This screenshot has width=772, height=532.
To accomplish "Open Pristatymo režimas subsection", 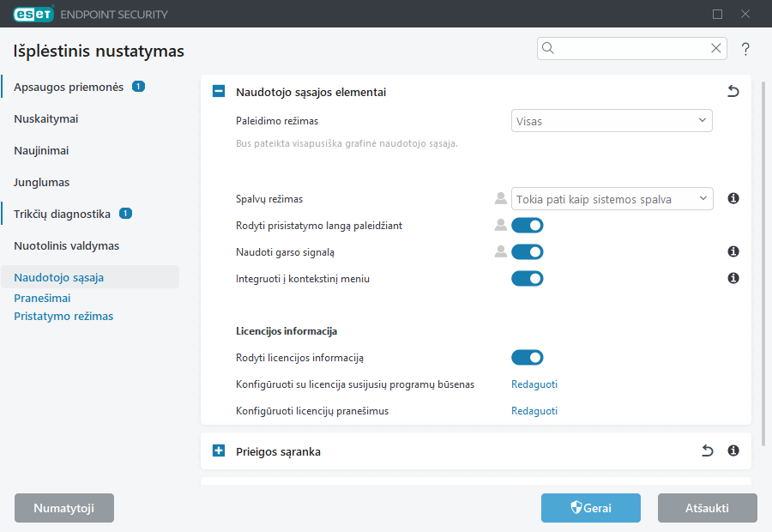I will click(63, 317).
